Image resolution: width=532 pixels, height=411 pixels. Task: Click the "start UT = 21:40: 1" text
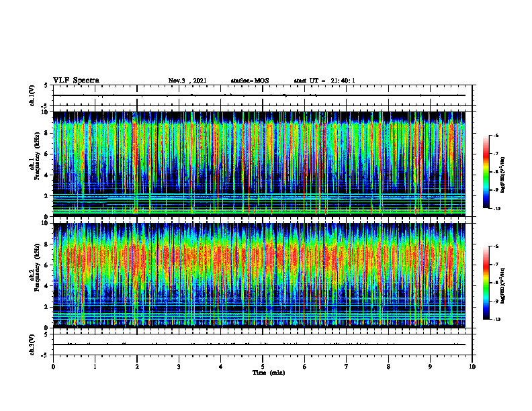click(324, 81)
